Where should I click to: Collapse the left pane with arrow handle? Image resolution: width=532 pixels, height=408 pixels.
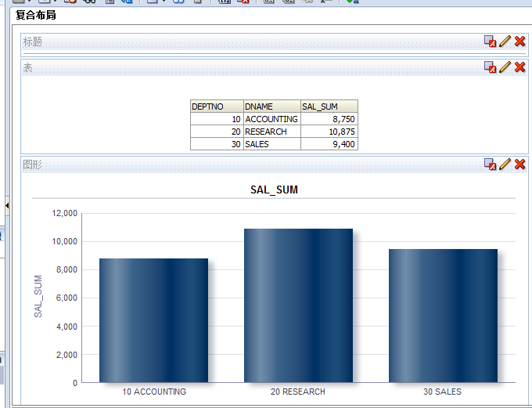tap(7, 205)
